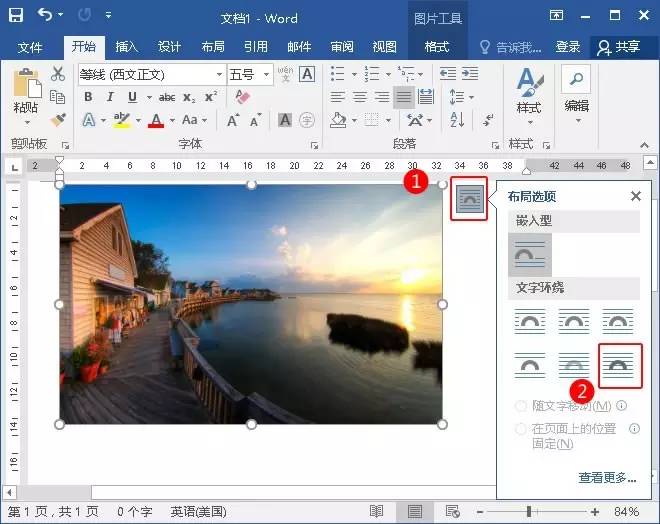This screenshot has width=660, height=524.
Task: Select the inline with text (嵌入型) layout icon
Action: pos(529,255)
